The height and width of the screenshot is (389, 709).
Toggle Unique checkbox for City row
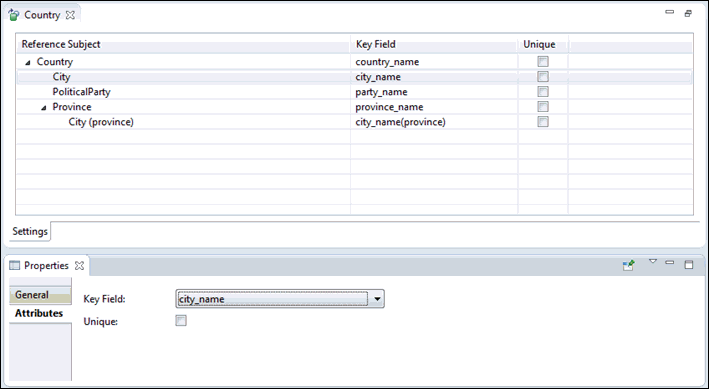[x=543, y=76]
